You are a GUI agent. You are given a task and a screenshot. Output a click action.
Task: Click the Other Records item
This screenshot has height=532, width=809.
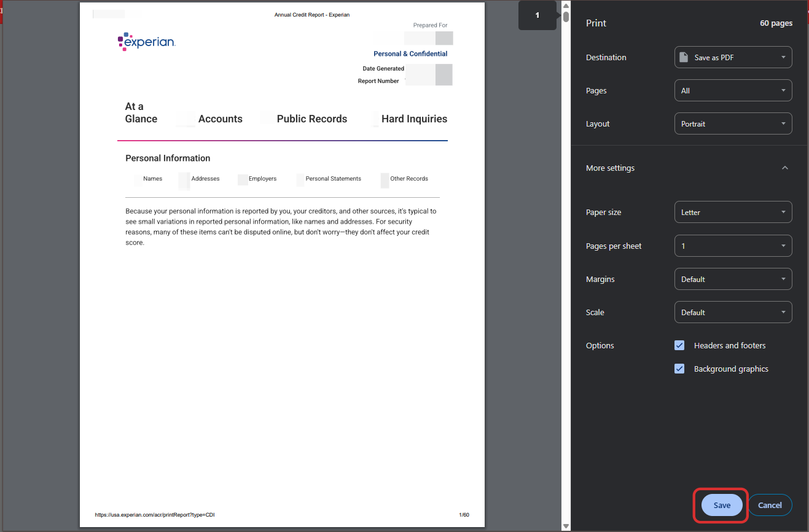click(409, 179)
